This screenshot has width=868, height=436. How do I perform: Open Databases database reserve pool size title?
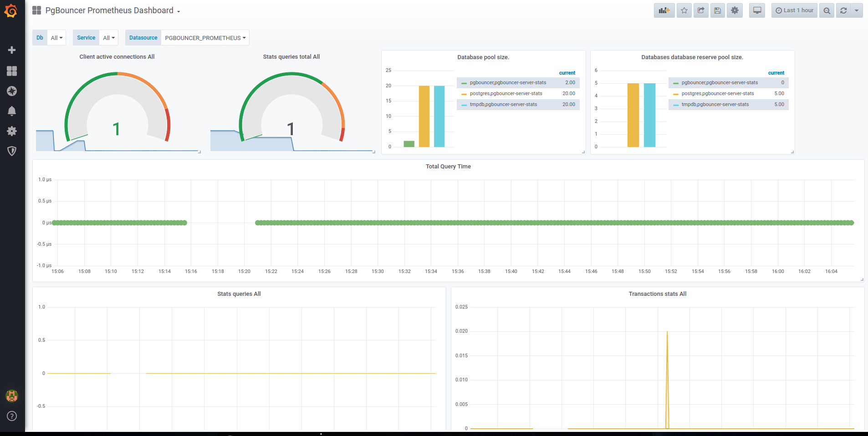pyautogui.click(x=692, y=57)
